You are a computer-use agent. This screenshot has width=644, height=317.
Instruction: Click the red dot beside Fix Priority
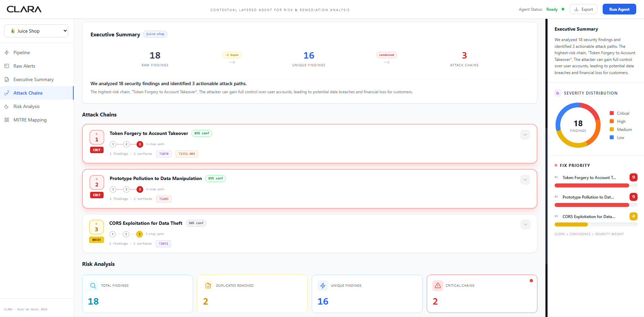click(556, 165)
